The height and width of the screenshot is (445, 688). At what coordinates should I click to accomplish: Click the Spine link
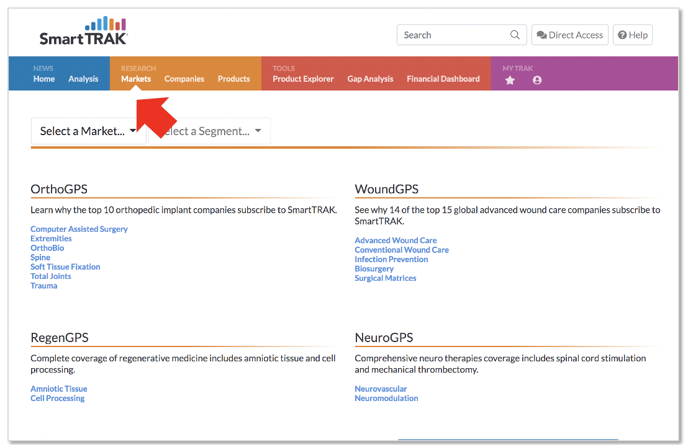(40, 258)
